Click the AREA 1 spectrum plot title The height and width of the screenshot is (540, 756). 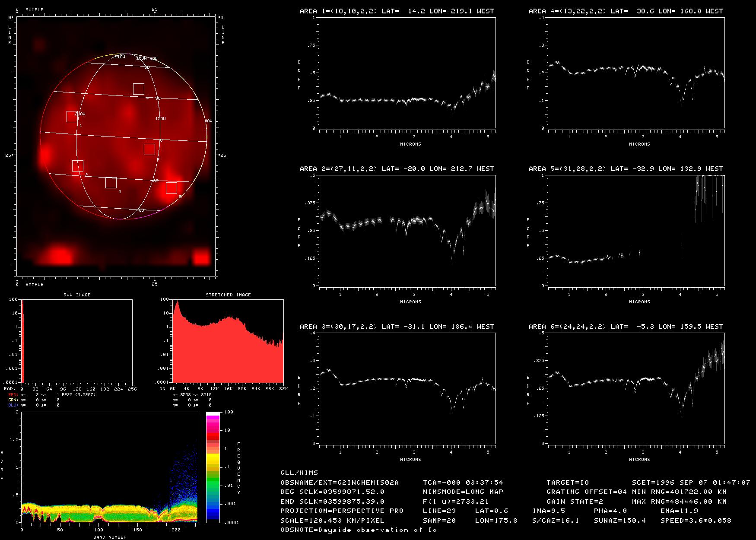tap(397, 11)
